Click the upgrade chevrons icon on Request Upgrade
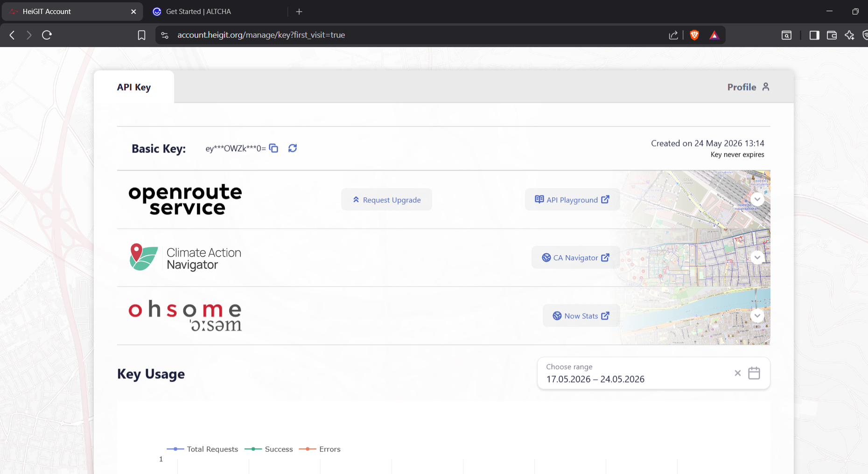This screenshot has width=868, height=474. click(356, 199)
